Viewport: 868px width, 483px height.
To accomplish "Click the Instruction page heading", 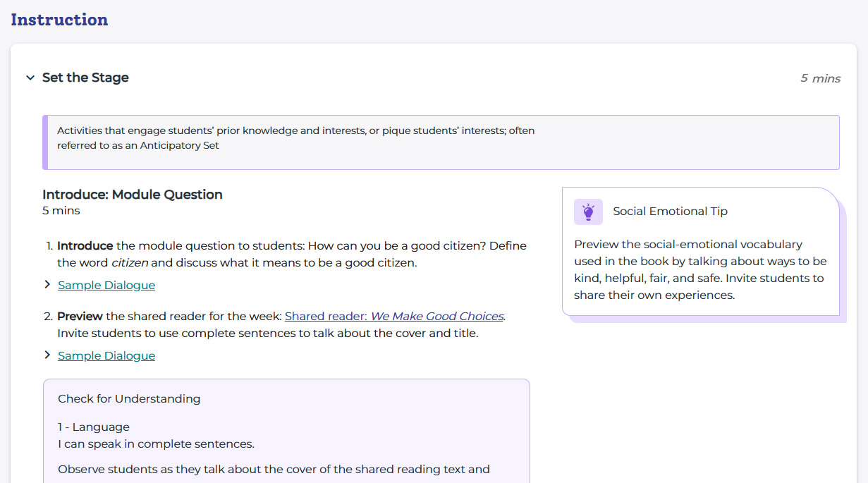I will pos(59,20).
